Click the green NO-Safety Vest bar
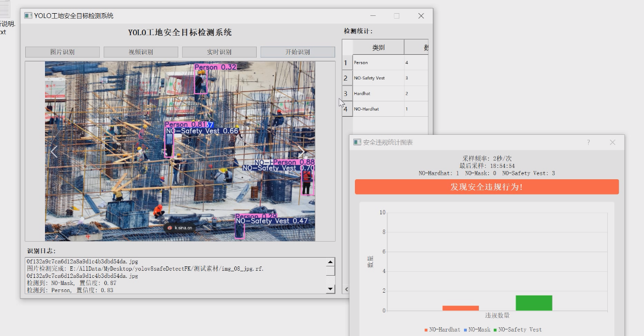The width and height of the screenshot is (644, 336). [534, 303]
